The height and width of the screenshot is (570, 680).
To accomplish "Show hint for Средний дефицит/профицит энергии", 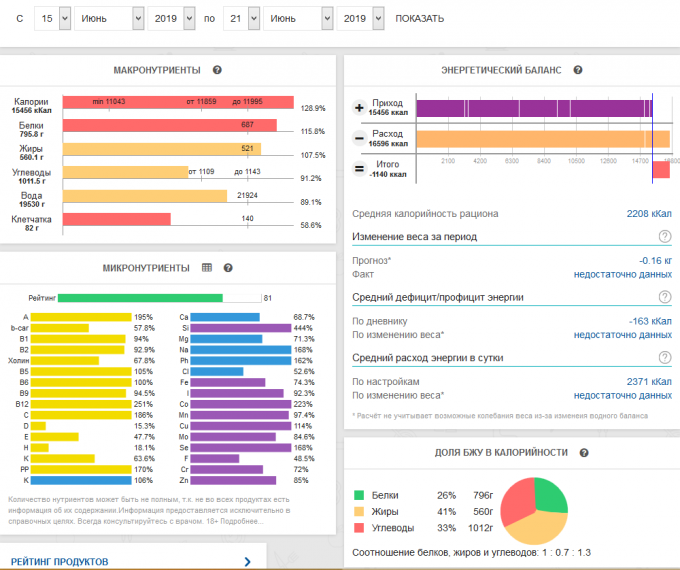I will click(664, 297).
